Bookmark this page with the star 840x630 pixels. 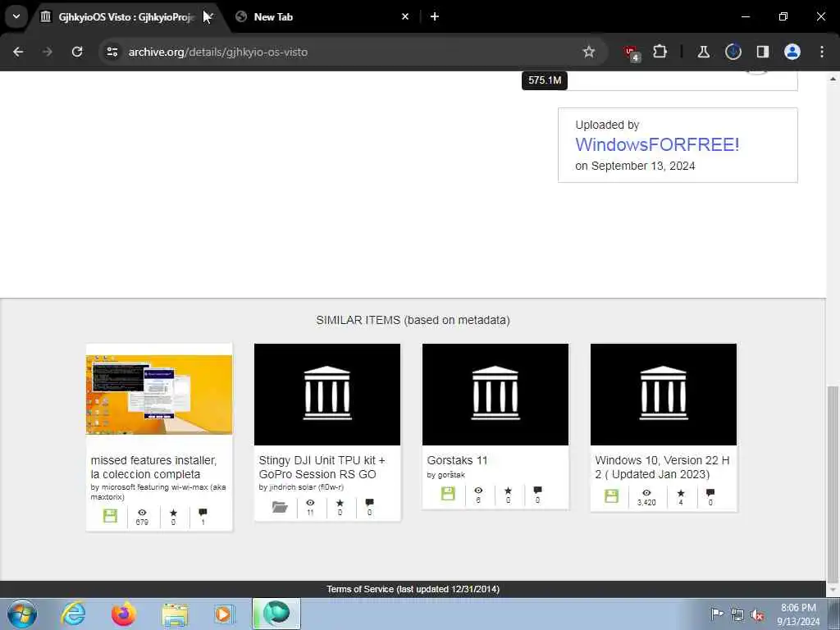pos(589,52)
